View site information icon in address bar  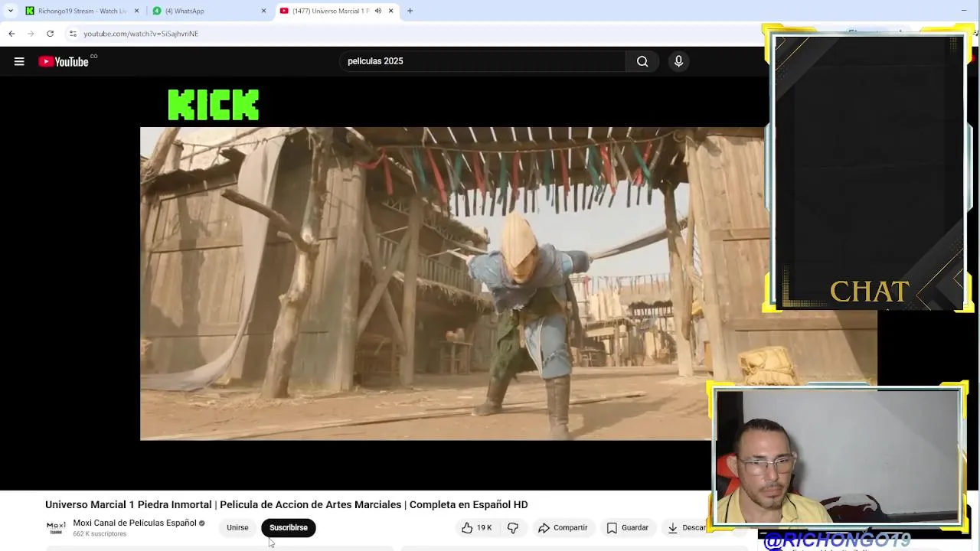pyautogui.click(x=73, y=34)
